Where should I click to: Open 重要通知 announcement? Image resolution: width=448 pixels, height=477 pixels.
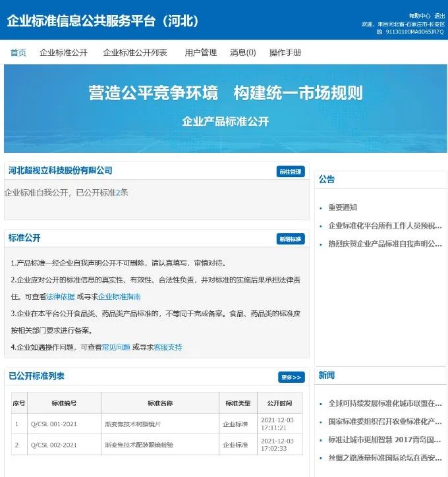[343, 208]
